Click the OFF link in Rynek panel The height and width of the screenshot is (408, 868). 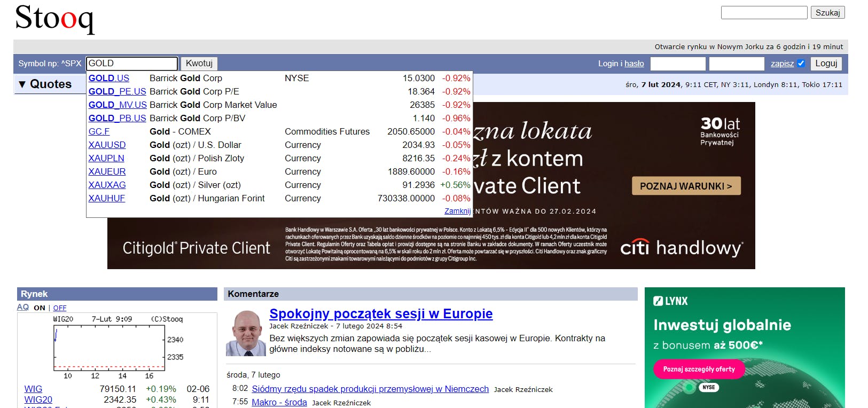[x=60, y=308]
